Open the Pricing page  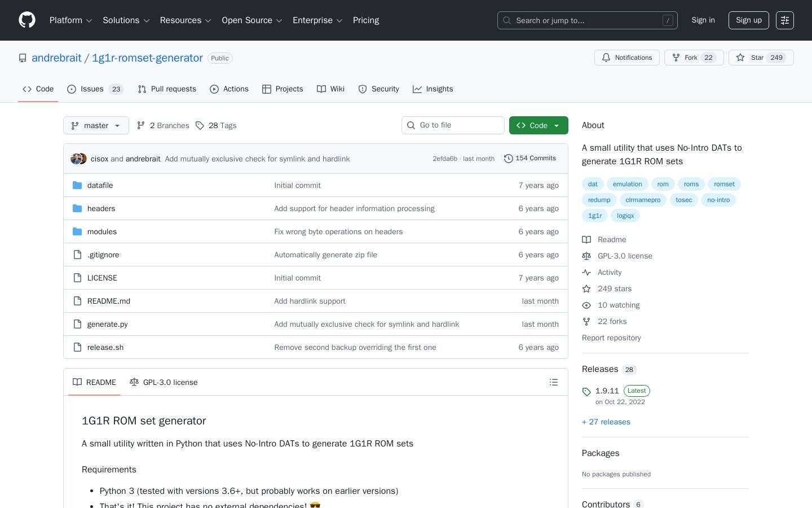[366, 20]
